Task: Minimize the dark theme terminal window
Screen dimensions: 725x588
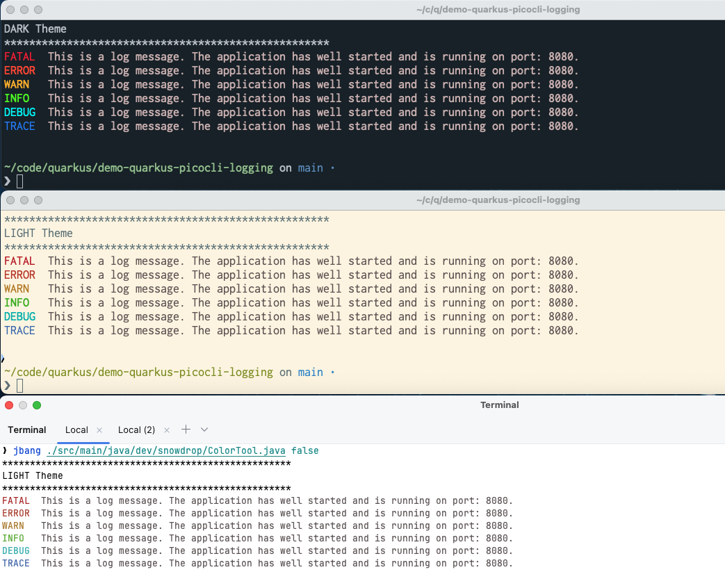Action: point(24,10)
